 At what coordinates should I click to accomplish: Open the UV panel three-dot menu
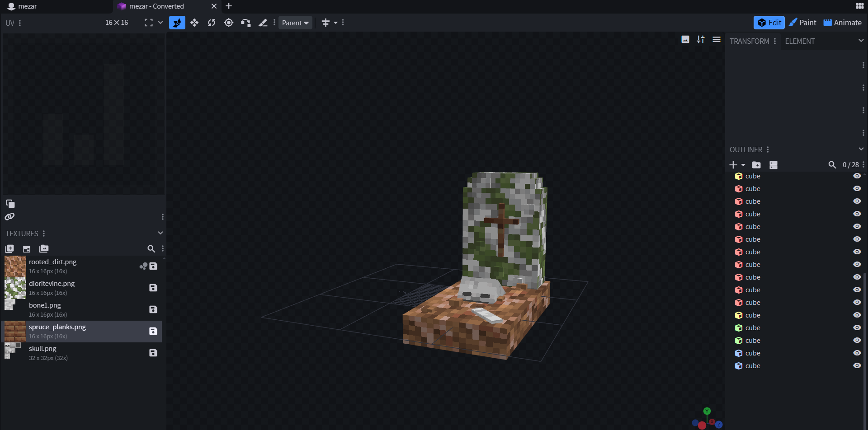tap(20, 23)
